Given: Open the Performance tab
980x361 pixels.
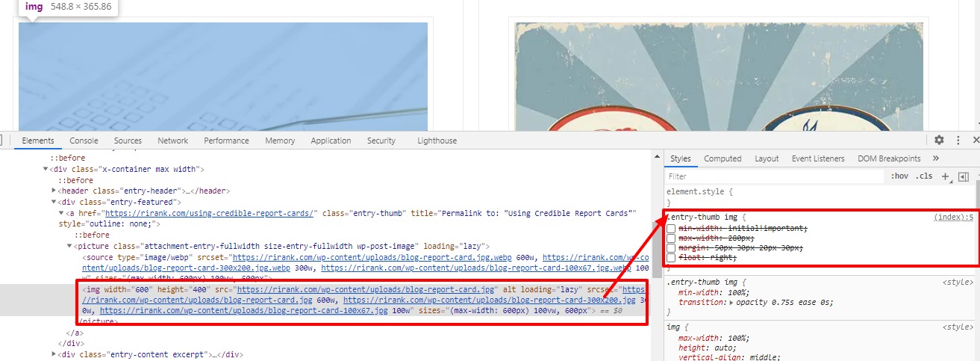Looking at the screenshot, I should coord(226,141).
